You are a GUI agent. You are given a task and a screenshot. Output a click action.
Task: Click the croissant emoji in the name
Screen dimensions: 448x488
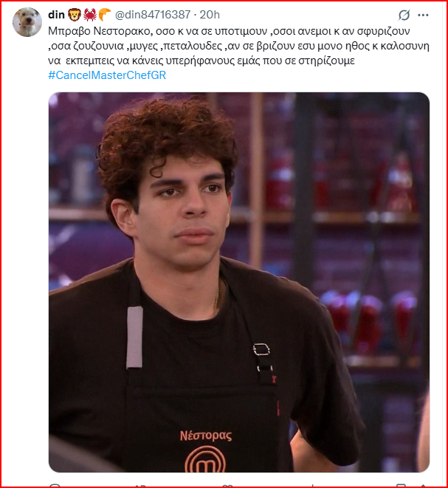(105, 15)
